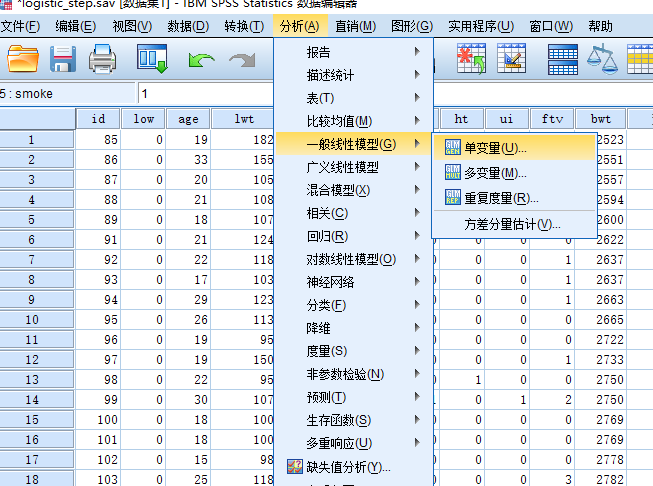The image size is (653, 486).
Task: Open 缺失值分析(Y)... menu entry
Action: tap(353, 467)
